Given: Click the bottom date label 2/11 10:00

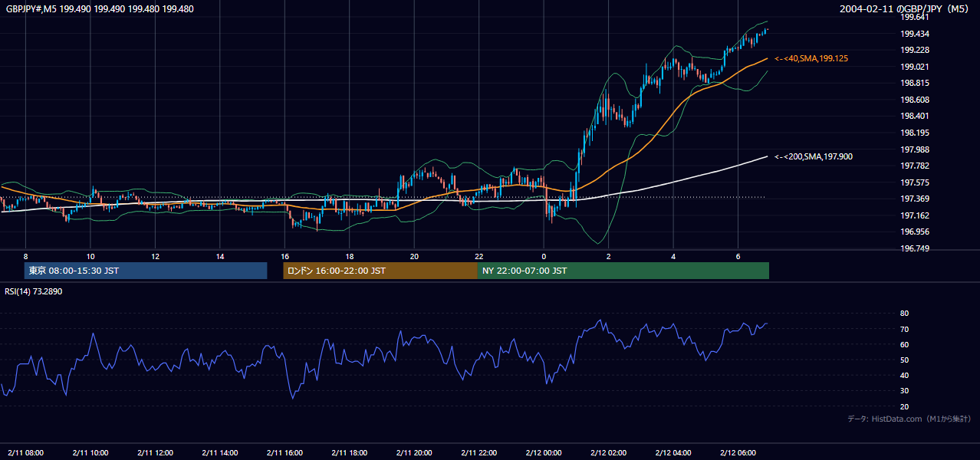Looking at the screenshot, I should pos(90,452).
